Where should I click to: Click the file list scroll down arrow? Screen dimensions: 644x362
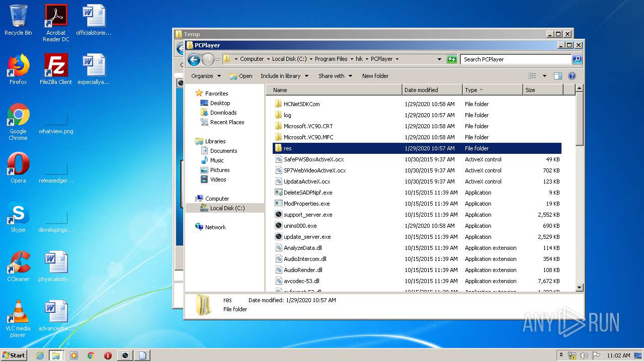coord(579,287)
